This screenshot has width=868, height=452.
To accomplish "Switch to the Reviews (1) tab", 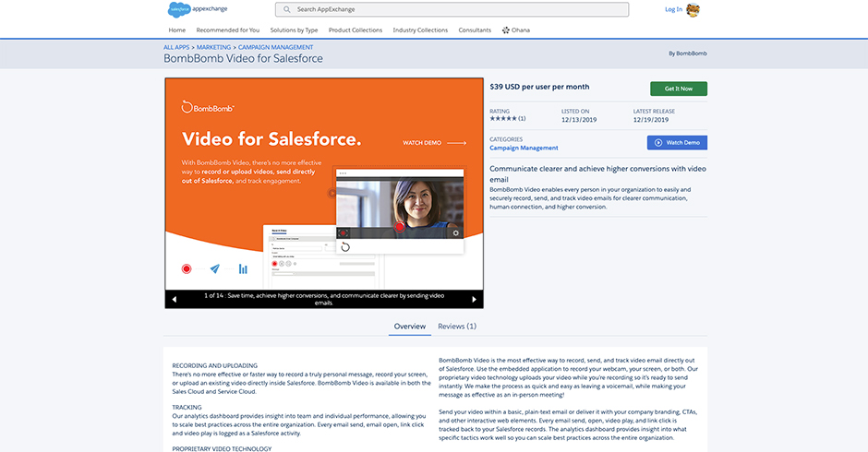I will pos(457,327).
